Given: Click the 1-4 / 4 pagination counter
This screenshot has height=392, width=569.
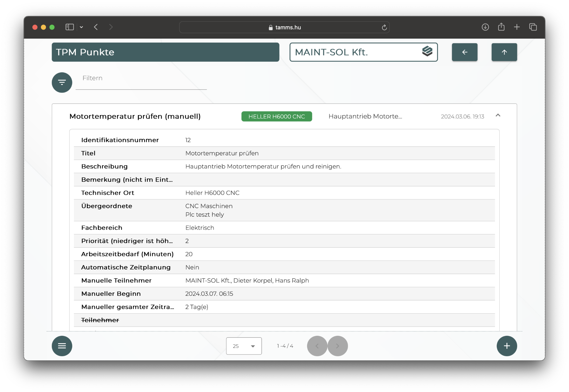Looking at the screenshot, I should pos(285,346).
